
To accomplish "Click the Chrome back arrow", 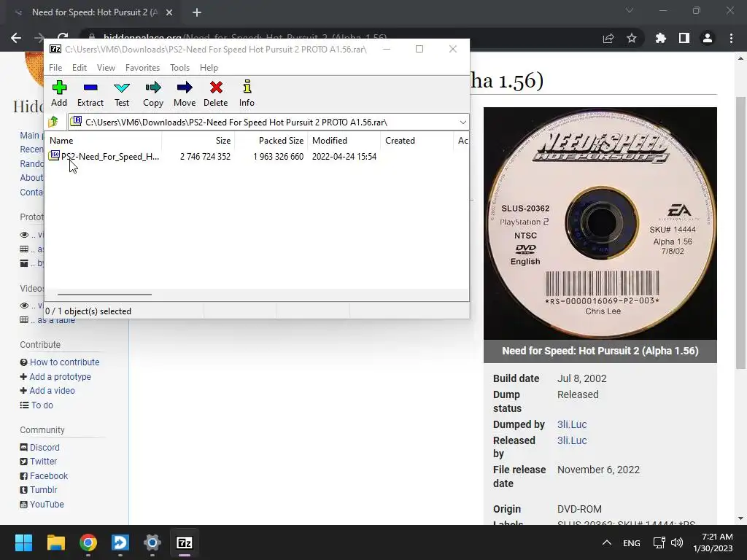I will coord(16,38).
